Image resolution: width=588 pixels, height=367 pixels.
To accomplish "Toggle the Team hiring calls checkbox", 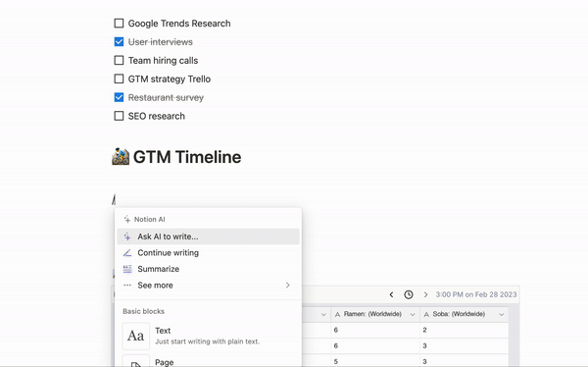I will tap(119, 60).
